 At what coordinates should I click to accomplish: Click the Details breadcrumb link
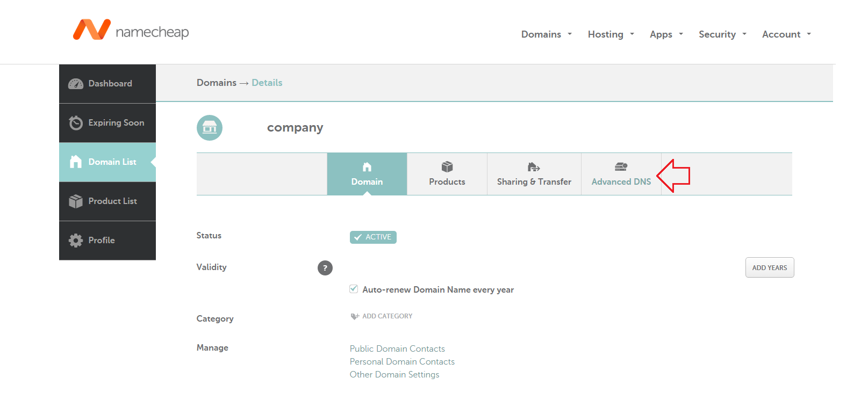coord(267,83)
